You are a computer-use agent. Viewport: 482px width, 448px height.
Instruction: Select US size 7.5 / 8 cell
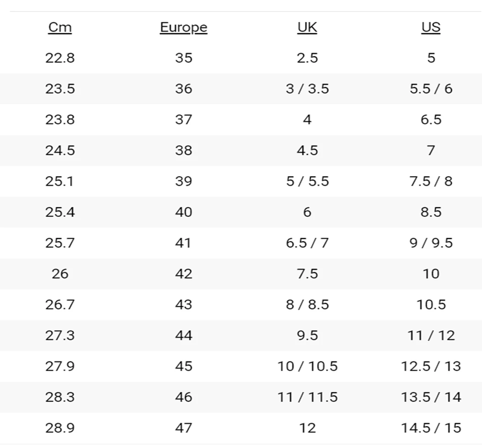pyautogui.click(x=431, y=181)
